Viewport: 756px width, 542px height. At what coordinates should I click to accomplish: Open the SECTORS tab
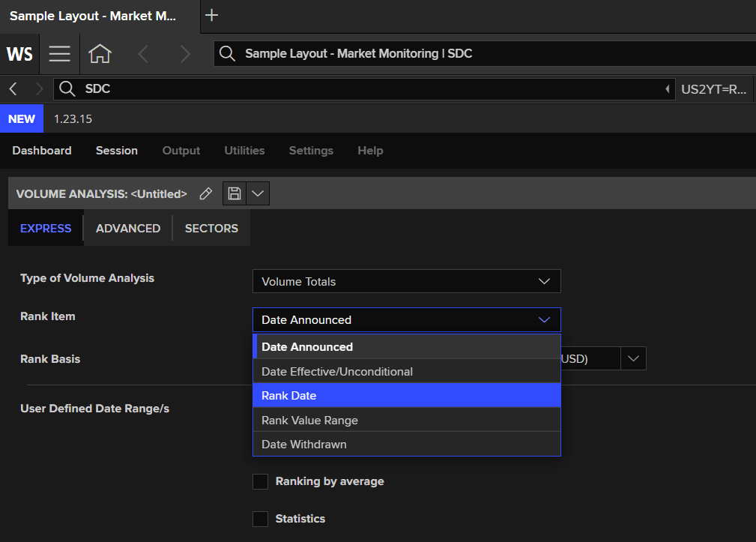coord(211,228)
